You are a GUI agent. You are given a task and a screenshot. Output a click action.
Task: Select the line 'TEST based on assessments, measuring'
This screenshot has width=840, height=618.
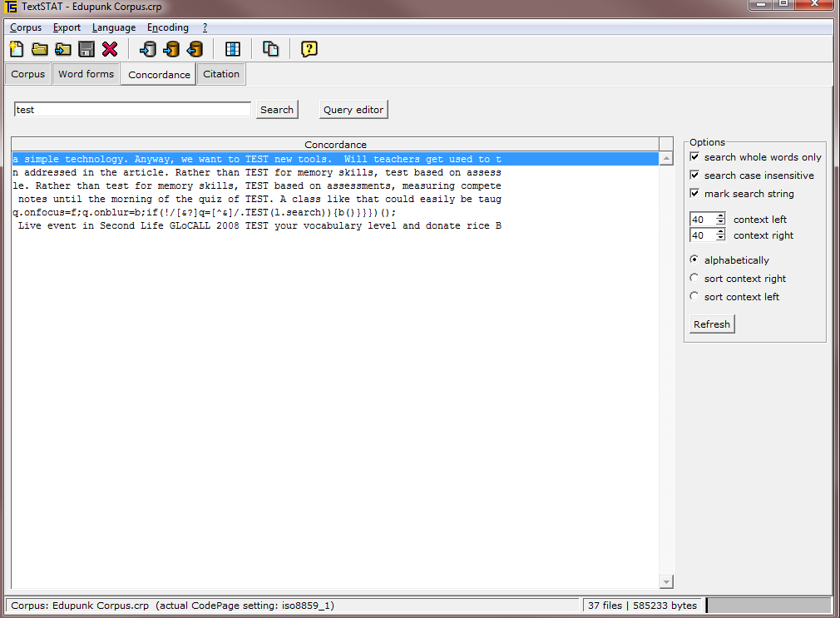tap(335, 186)
